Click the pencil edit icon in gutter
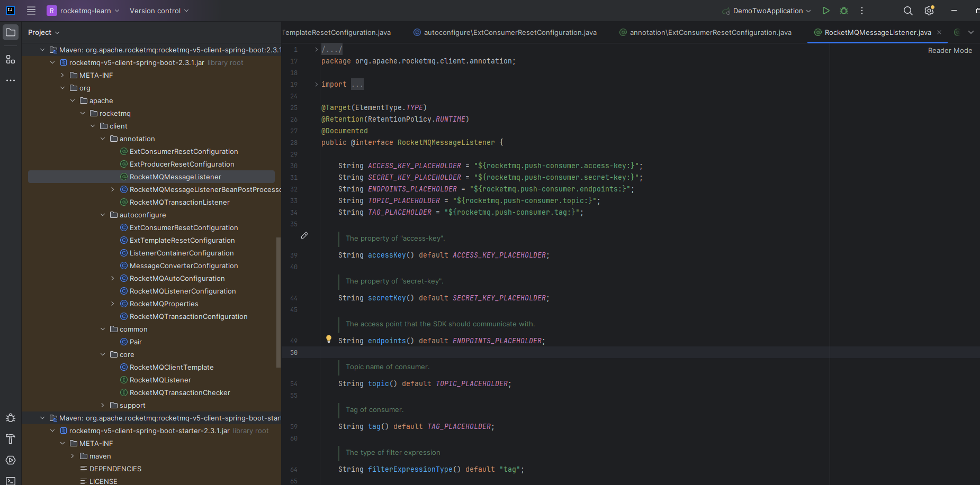This screenshot has height=485, width=980. pos(304,235)
